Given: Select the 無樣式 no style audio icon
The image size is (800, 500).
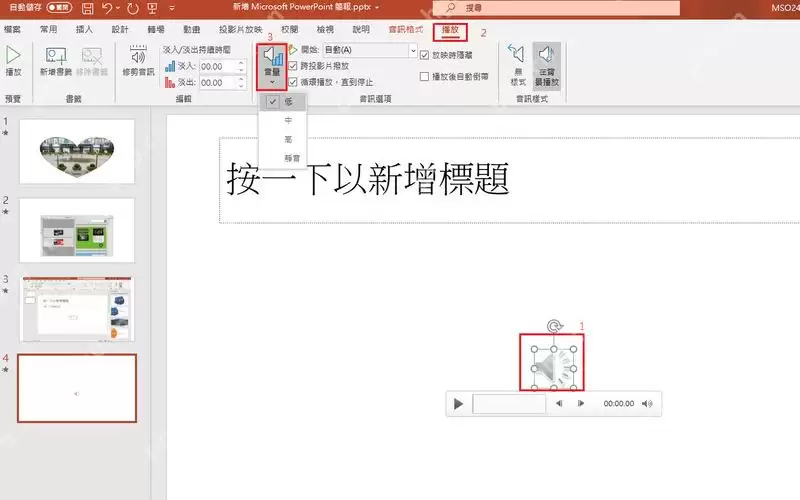Looking at the screenshot, I should 517,65.
